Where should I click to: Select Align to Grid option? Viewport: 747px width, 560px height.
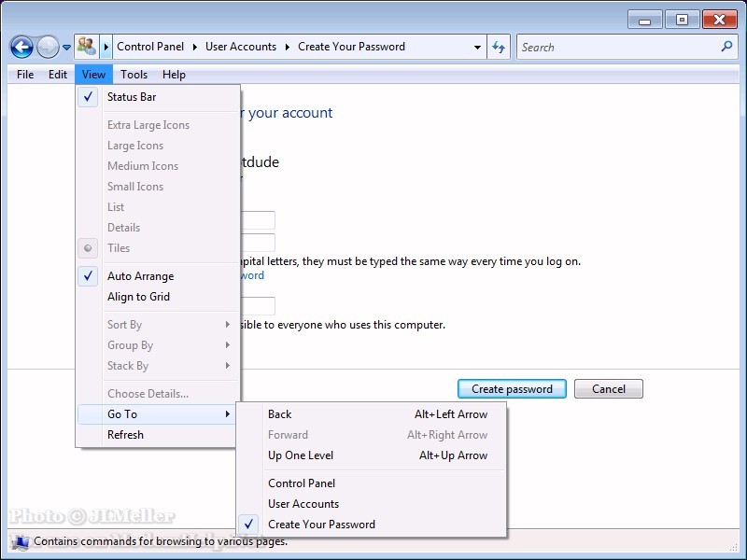138,297
